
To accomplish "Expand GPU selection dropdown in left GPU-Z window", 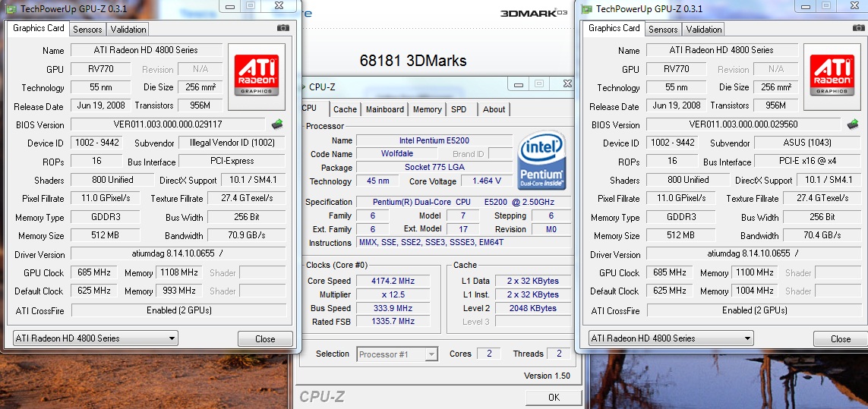I will pyautogui.click(x=95, y=338).
